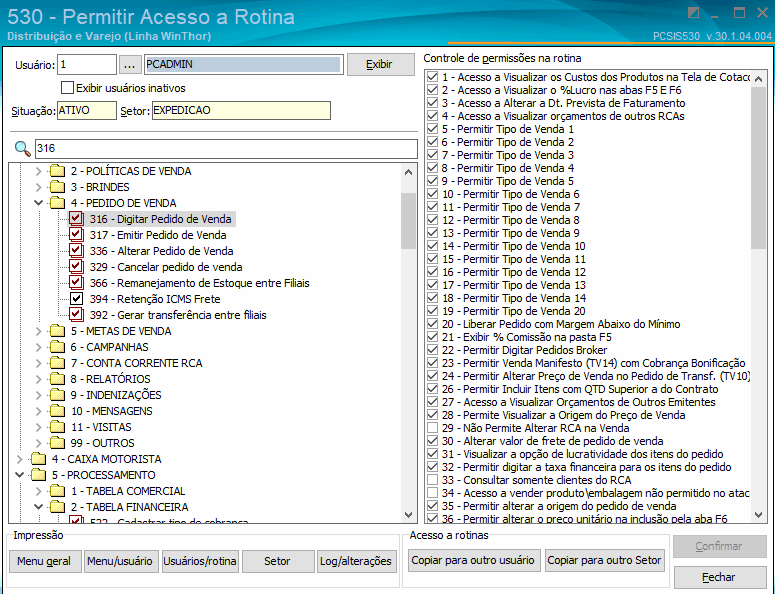This screenshot has height=594, width=775.
Task: Toggle access for routine 317 Emitir Pedido de Venda
Action: coord(76,234)
